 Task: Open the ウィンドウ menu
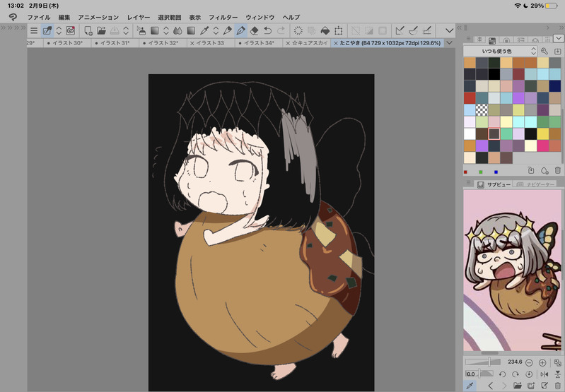tap(260, 17)
